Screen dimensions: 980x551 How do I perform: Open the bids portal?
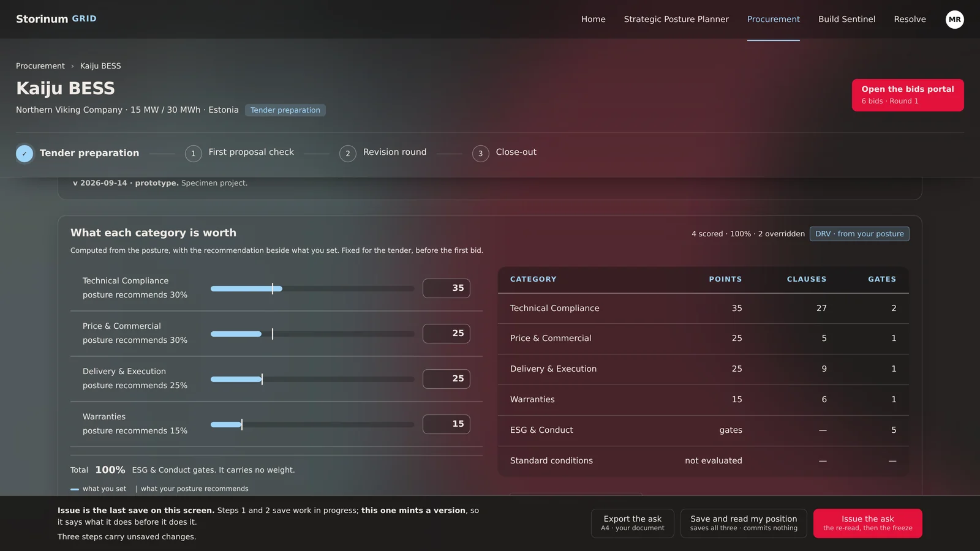[908, 95]
